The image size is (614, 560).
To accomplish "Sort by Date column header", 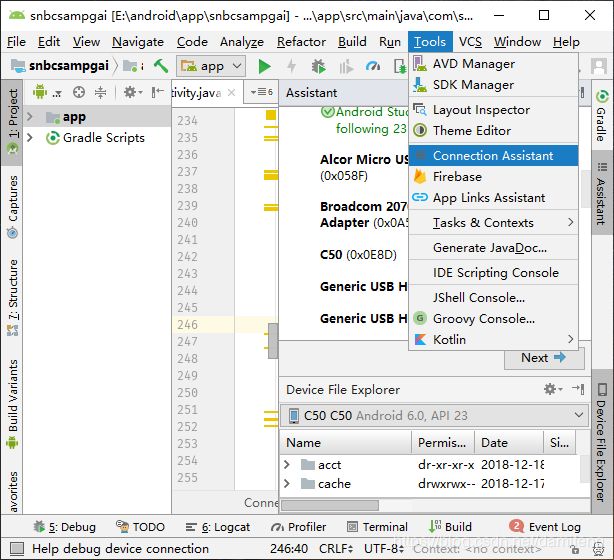I will (x=509, y=443).
